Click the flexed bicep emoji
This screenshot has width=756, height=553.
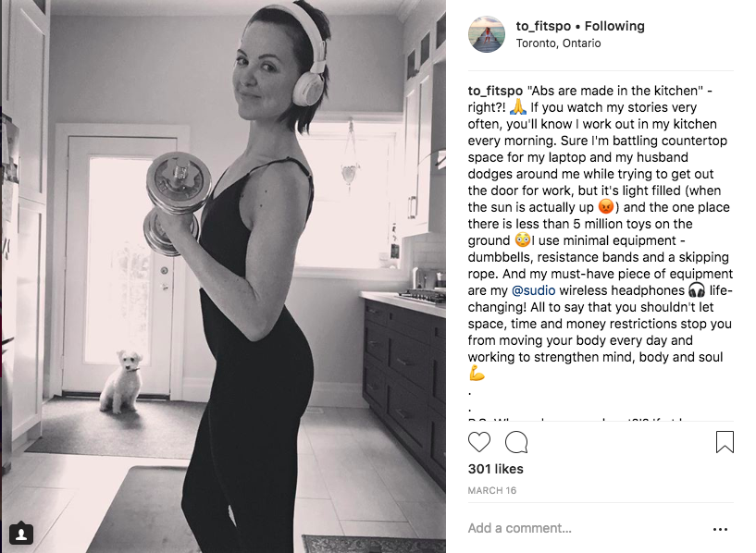(x=477, y=374)
